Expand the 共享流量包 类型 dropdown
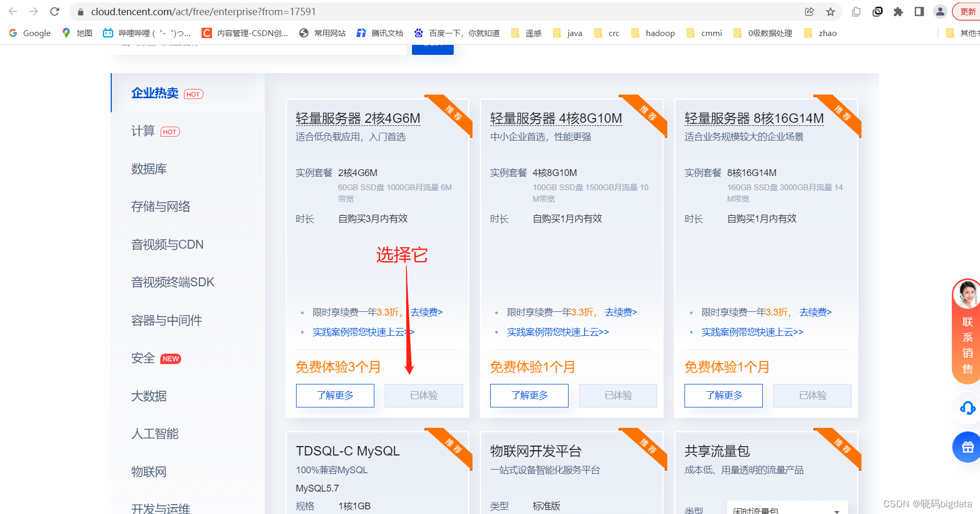 point(787,509)
